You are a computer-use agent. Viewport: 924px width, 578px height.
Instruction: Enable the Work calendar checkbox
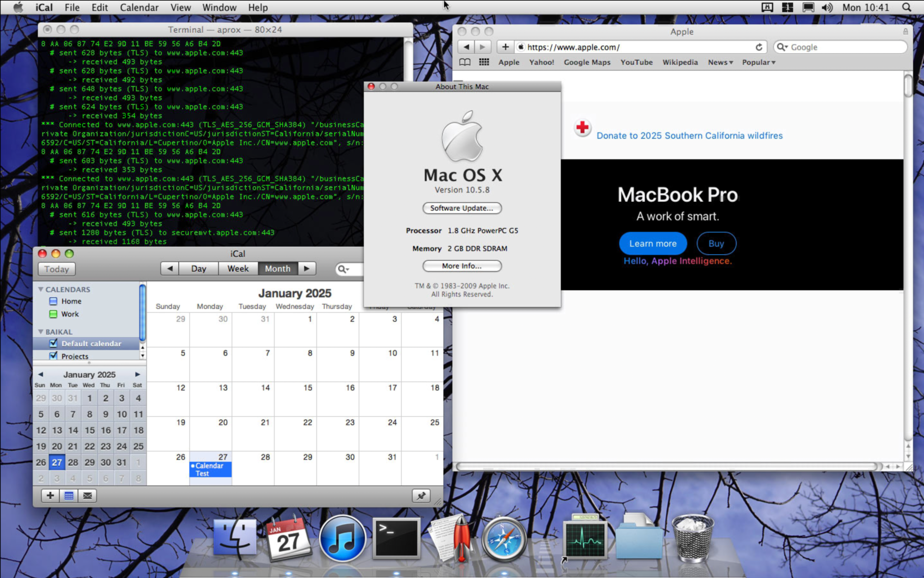point(53,314)
